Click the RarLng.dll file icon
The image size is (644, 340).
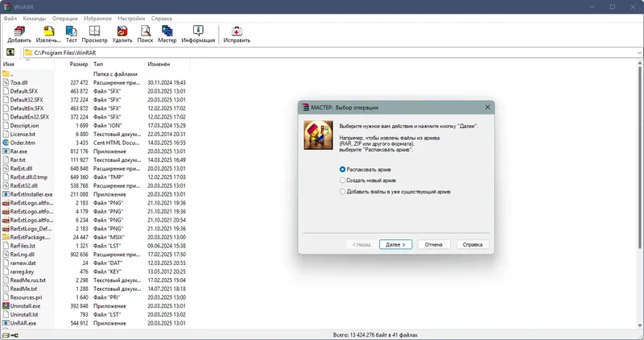pos(6,255)
